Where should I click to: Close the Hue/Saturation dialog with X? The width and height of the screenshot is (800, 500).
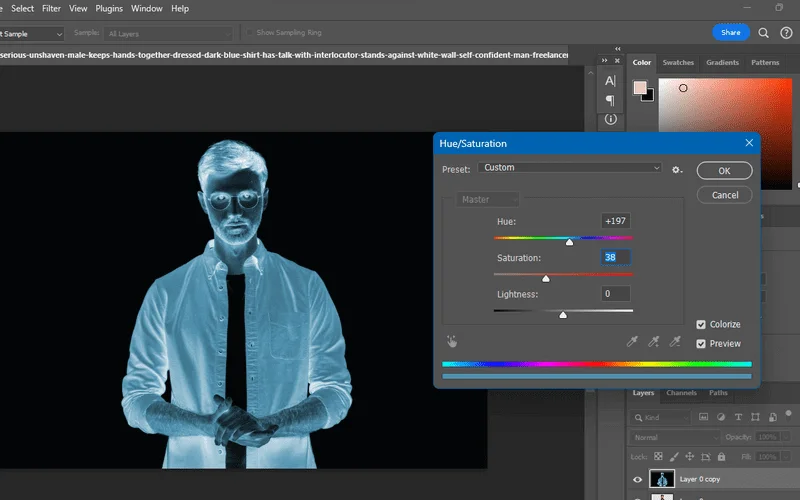click(749, 143)
